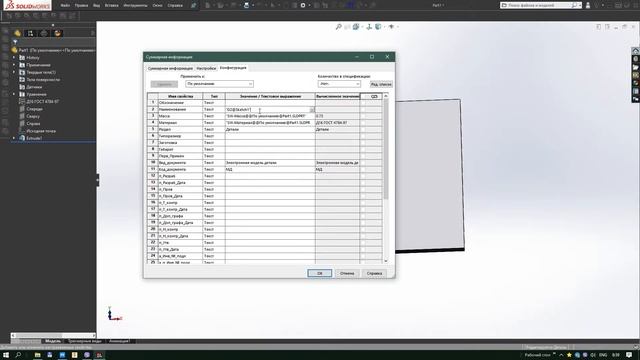Click the Windows Start button
This screenshot has height=360, width=640.
[6, 355]
